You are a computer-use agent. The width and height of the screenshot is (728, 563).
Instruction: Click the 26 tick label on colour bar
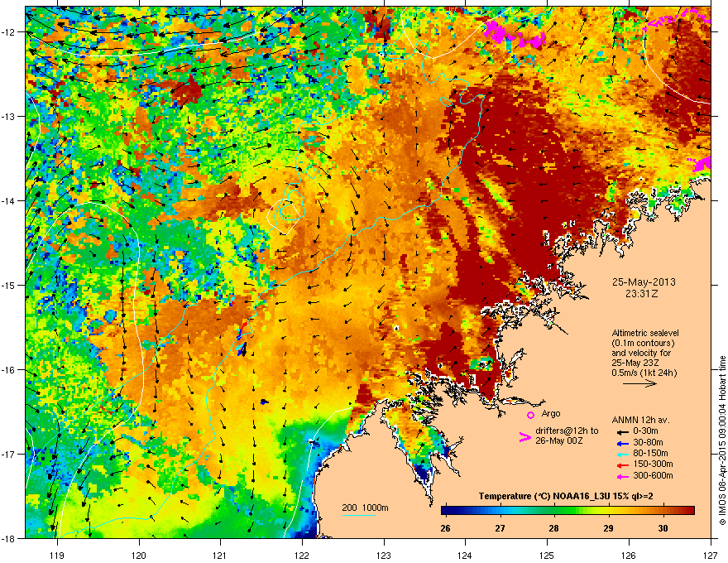(x=445, y=528)
